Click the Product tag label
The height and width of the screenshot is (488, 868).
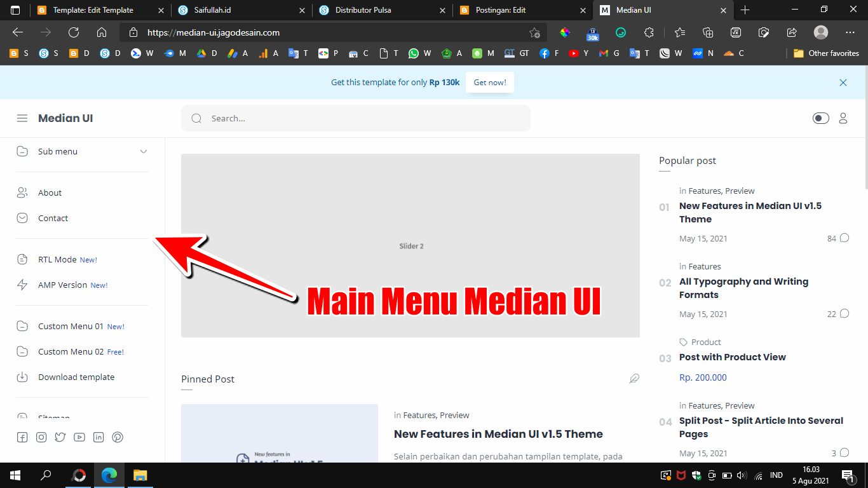pyautogui.click(x=706, y=342)
